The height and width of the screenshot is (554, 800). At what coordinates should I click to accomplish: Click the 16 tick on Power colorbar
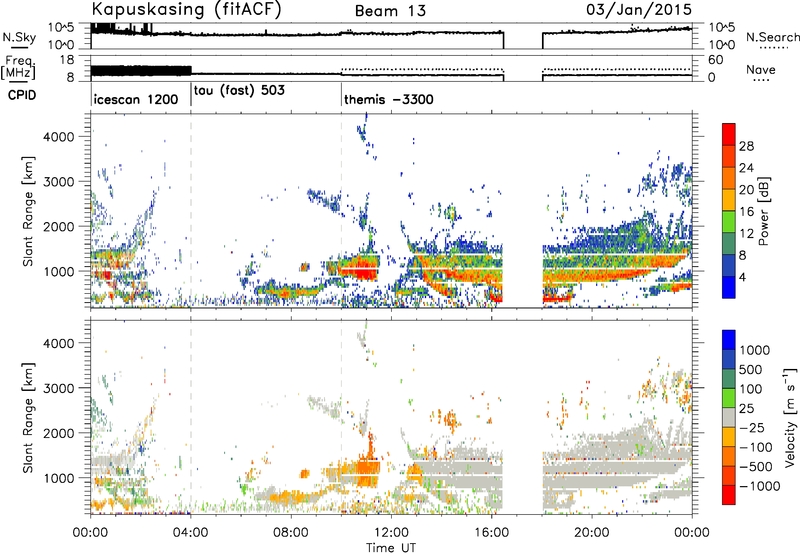(x=746, y=212)
